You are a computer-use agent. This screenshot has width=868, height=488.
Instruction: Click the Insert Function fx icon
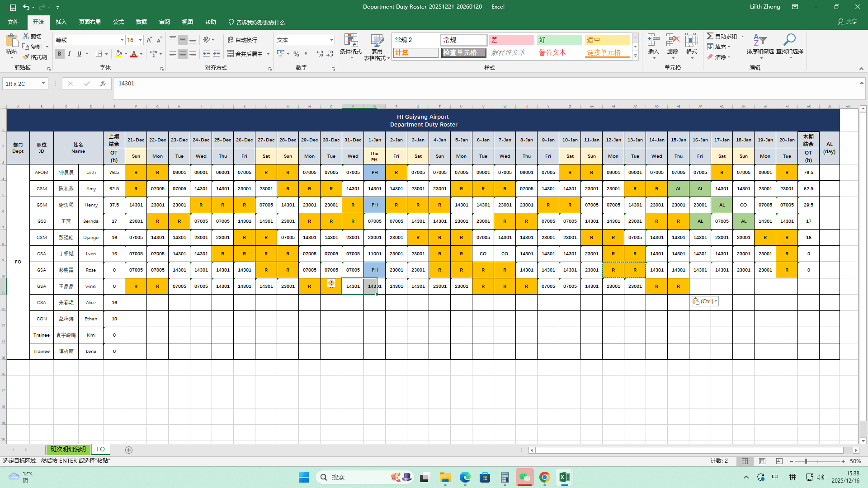pyautogui.click(x=103, y=84)
